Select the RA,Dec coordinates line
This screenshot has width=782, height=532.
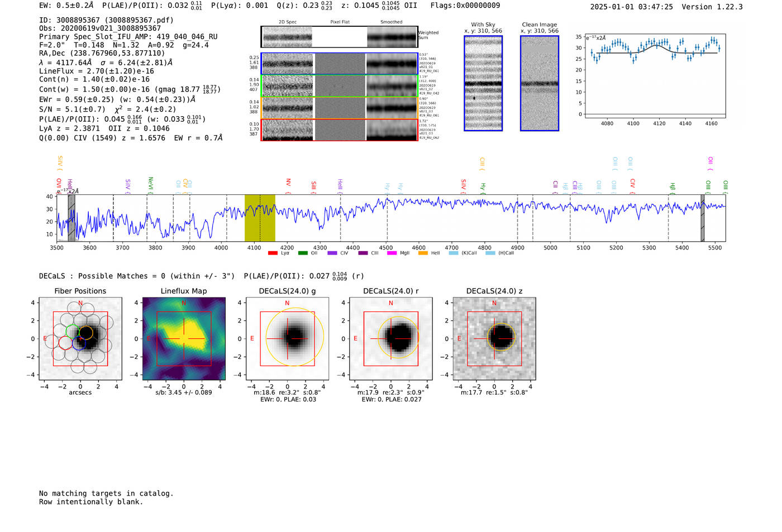click(x=102, y=54)
